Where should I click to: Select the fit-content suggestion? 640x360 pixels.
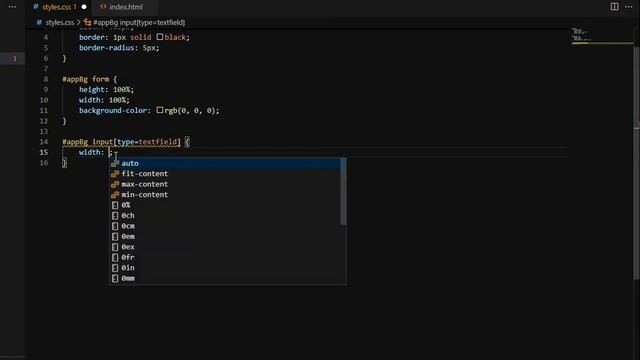[225, 174]
